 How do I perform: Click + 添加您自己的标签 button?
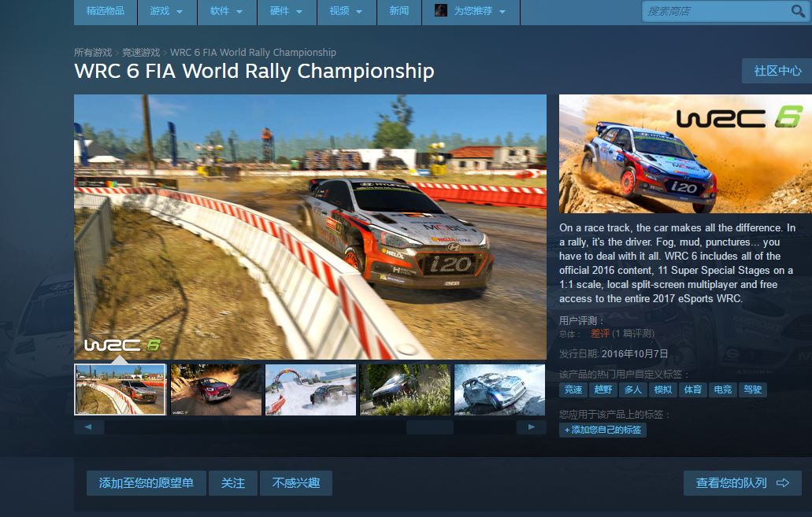(x=603, y=430)
